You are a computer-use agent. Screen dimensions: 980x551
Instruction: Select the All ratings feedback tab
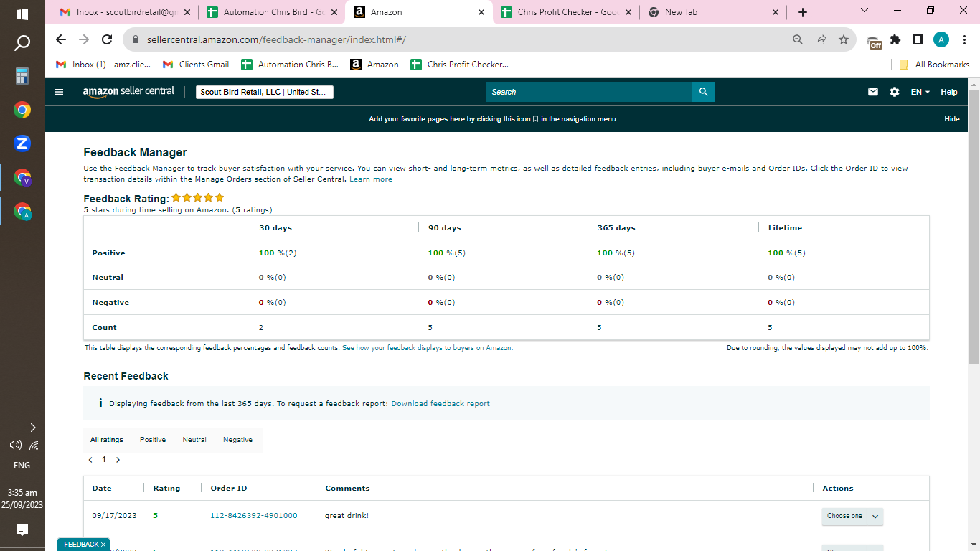coord(107,440)
